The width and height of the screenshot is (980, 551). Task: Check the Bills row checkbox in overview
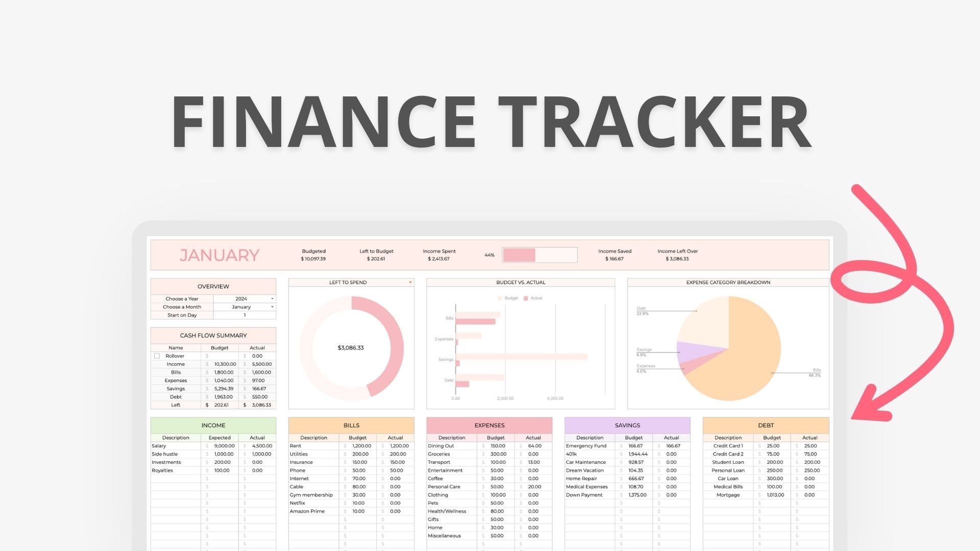point(156,372)
